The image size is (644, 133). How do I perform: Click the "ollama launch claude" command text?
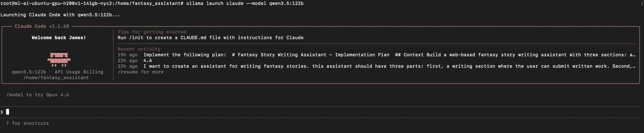[215, 3]
